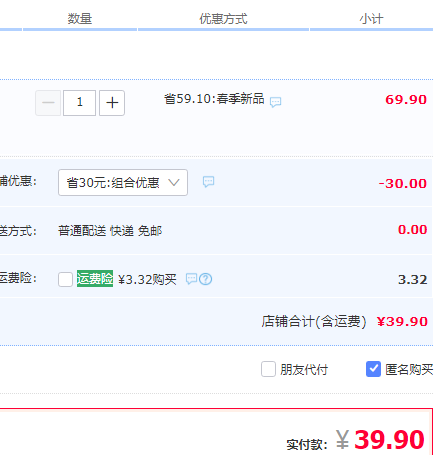This screenshot has width=436, height=455.
Task: Click the 实付款 ¥39.90 total amount
Action: pos(380,440)
